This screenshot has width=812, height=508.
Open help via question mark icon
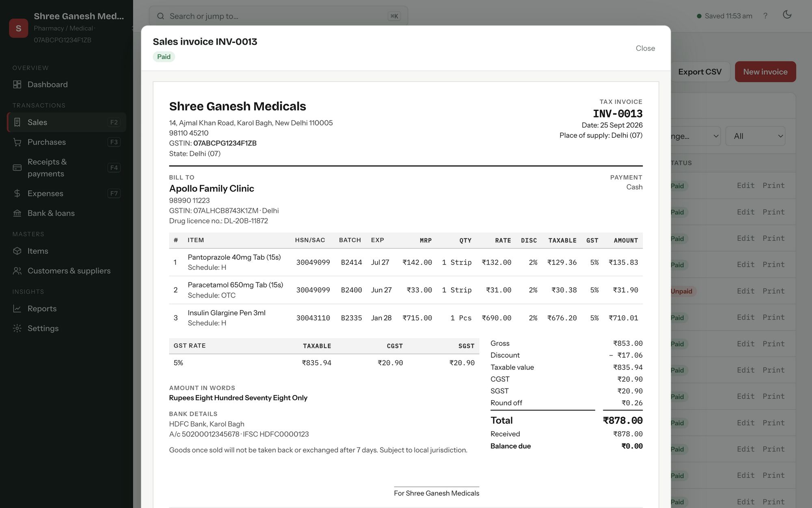coord(765,16)
